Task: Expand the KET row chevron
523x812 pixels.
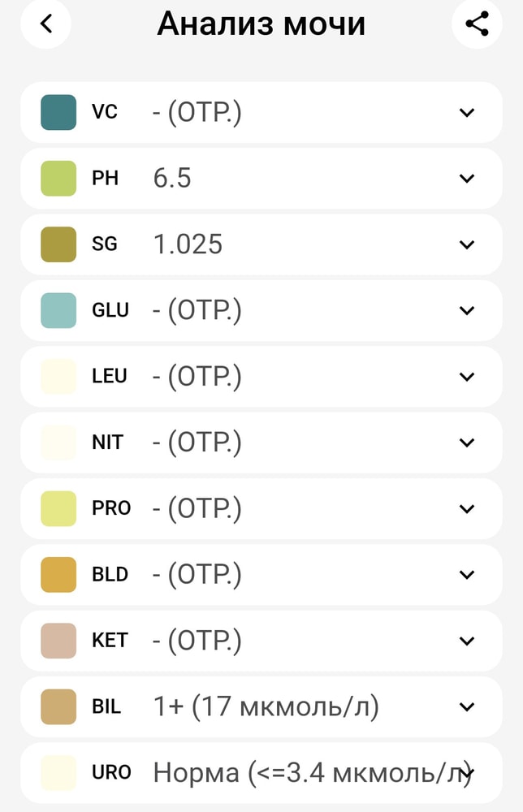Action: coord(466,641)
